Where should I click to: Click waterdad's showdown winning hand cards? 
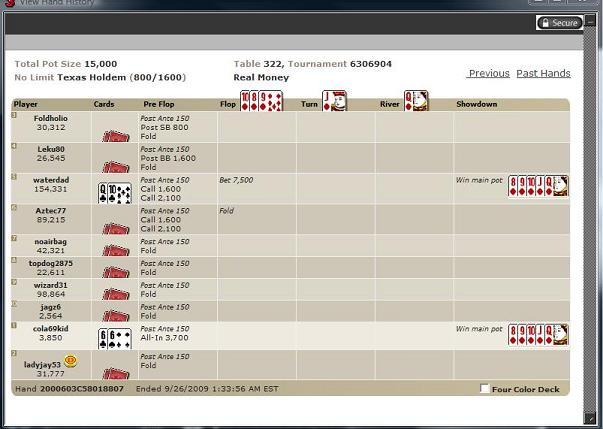[538, 187]
